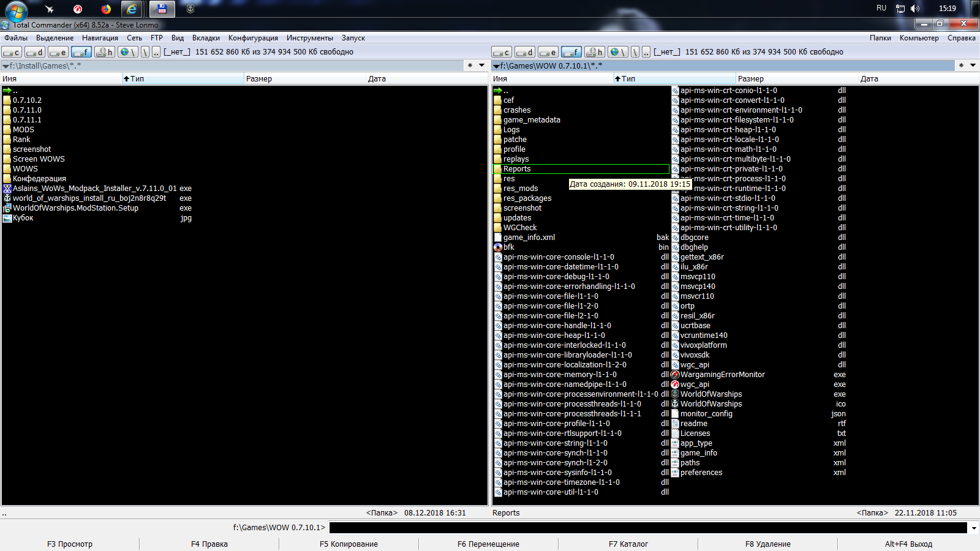Click F5 Копирование button
The height and width of the screenshot is (551, 980).
pyautogui.click(x=349, y=544)
